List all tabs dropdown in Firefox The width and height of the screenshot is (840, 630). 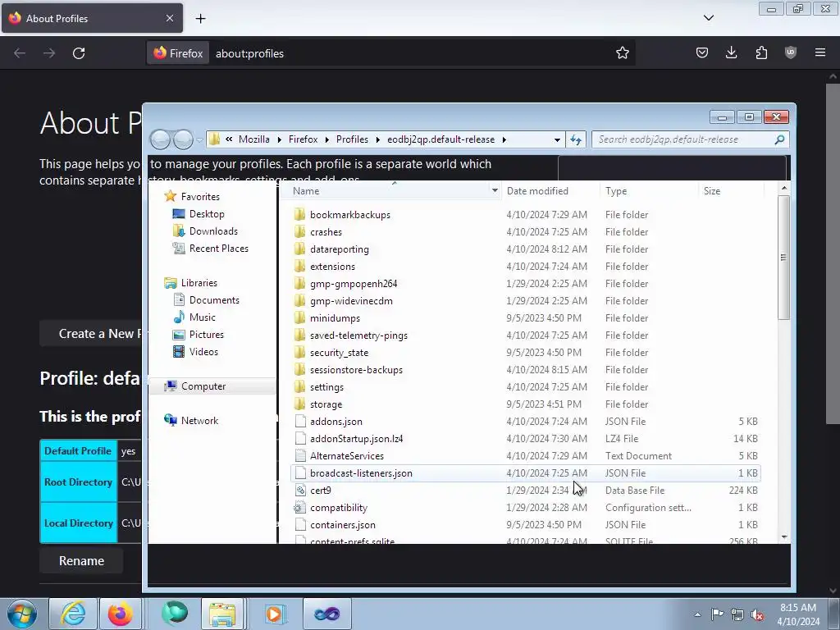pos(708,18)
